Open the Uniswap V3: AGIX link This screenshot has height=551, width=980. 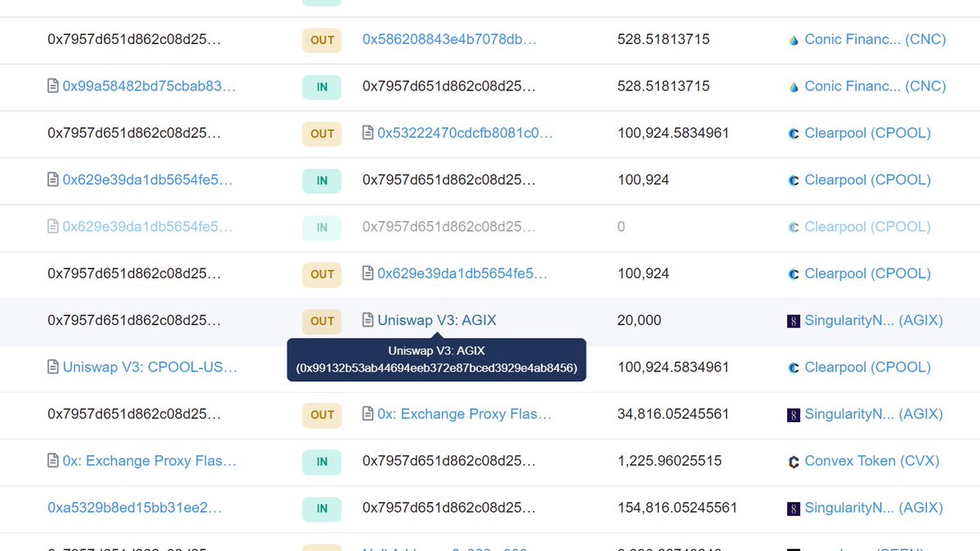436,321
